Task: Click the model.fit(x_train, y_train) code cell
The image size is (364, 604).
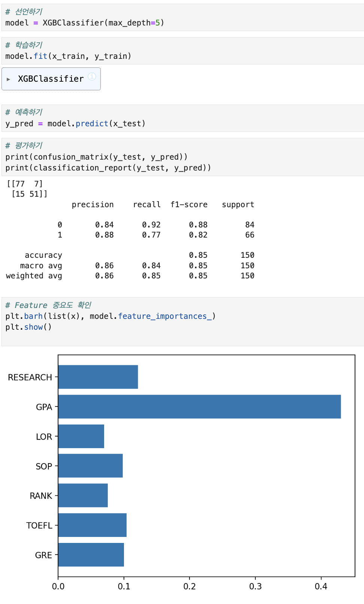Action: 183,51
